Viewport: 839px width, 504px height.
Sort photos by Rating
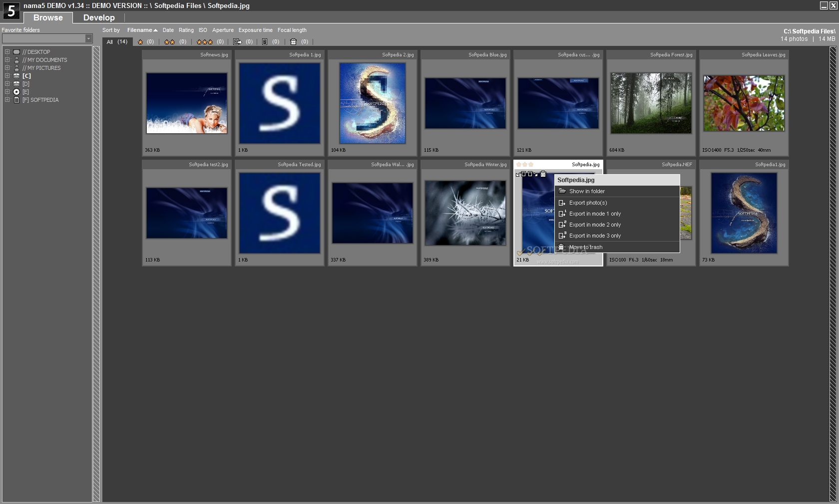[186, 30]
